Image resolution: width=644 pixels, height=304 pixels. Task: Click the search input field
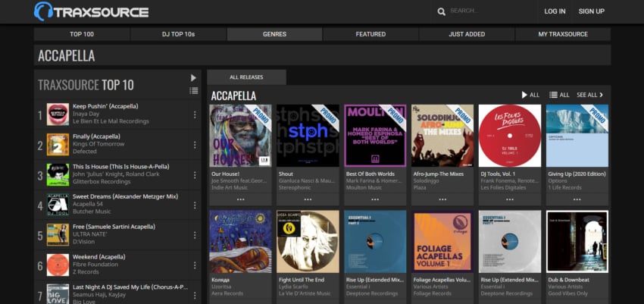tap(485, 11)
